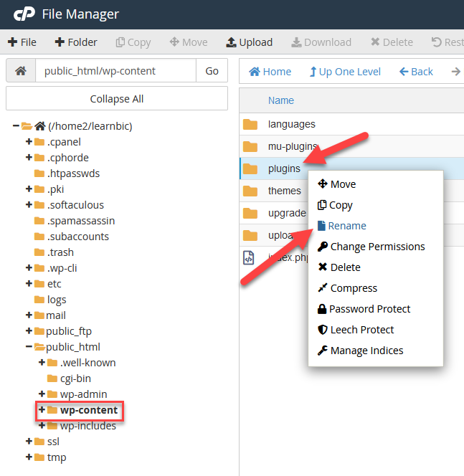Expand the .softaculous tree folder
The image size is (464, 476).
[29, 204]
